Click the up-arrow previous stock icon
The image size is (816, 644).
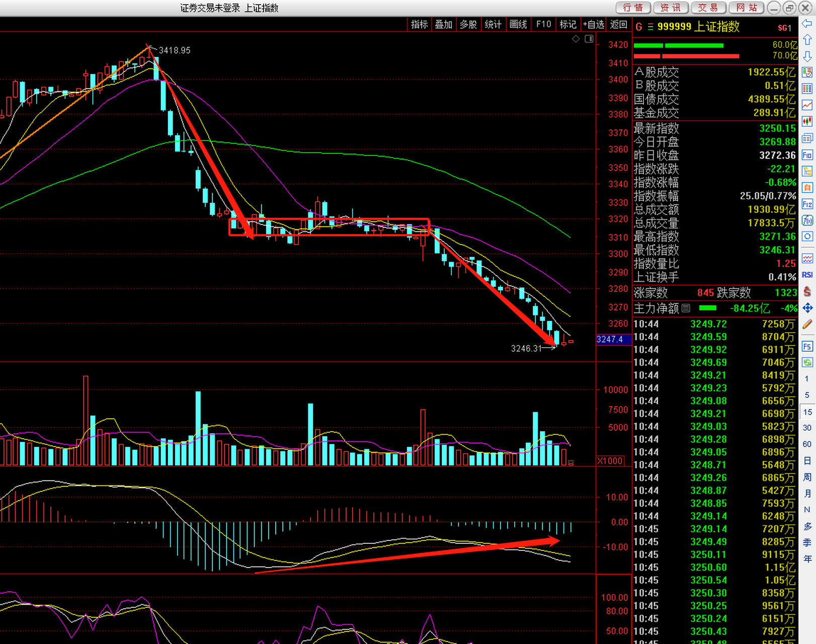[807, 40]
